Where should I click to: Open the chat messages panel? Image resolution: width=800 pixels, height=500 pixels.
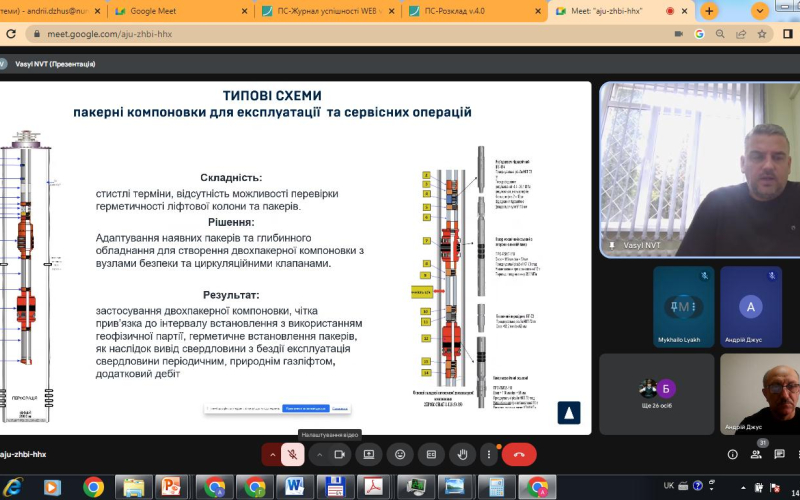pyautogui.click(x=780, y=454)
